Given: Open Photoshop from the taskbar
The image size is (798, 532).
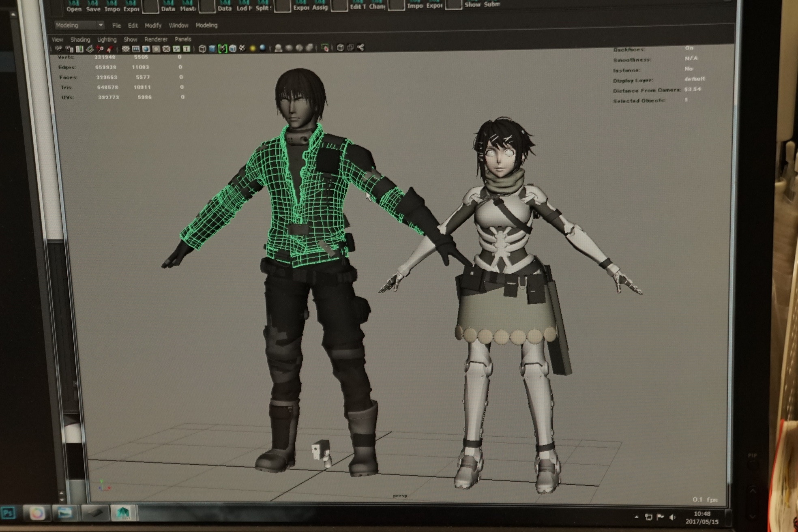Looking at the screenshot, I should [x=9, y=513].
